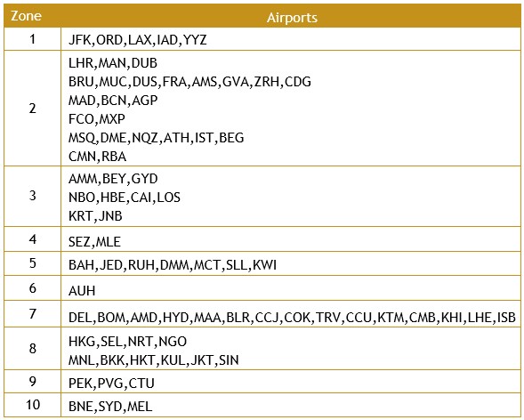Select the MAD,BCN,AGP text line
Screen dimensions: 524x420
coord(113,101)
